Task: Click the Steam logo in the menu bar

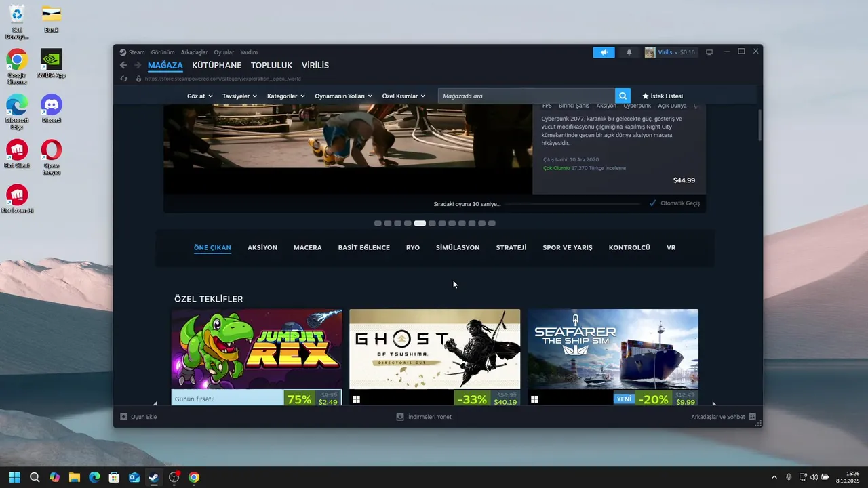Action: (123, 52)
